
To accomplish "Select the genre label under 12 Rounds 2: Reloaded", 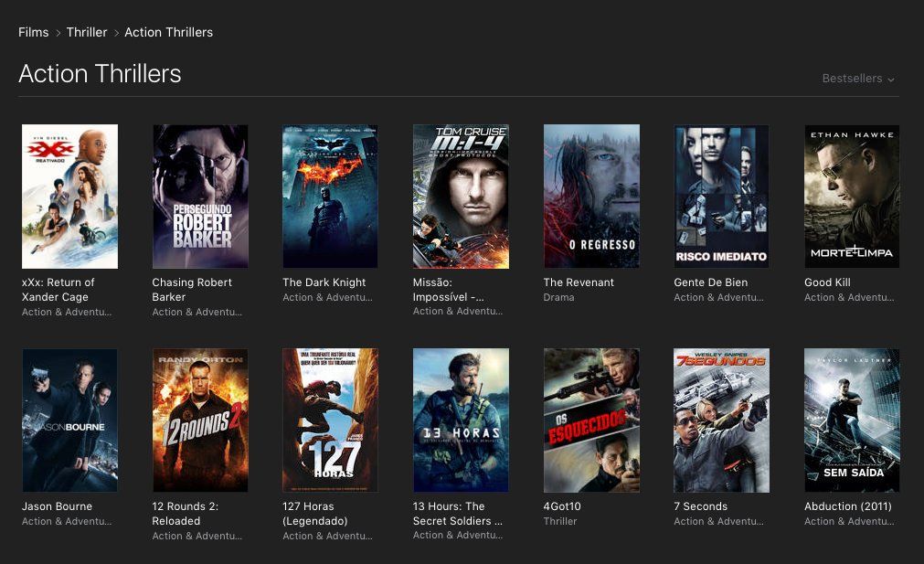I will pyautogui.click(x=196, y=536).
